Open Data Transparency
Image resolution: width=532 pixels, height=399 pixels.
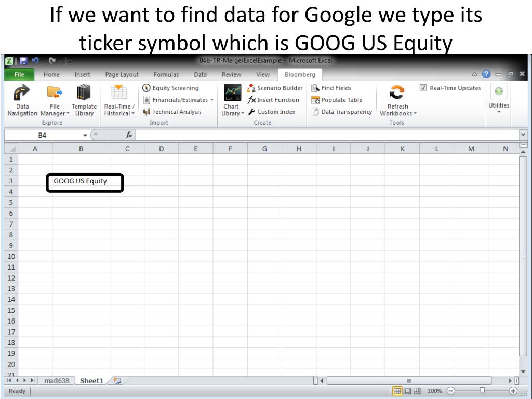click(x=341, y=112)
